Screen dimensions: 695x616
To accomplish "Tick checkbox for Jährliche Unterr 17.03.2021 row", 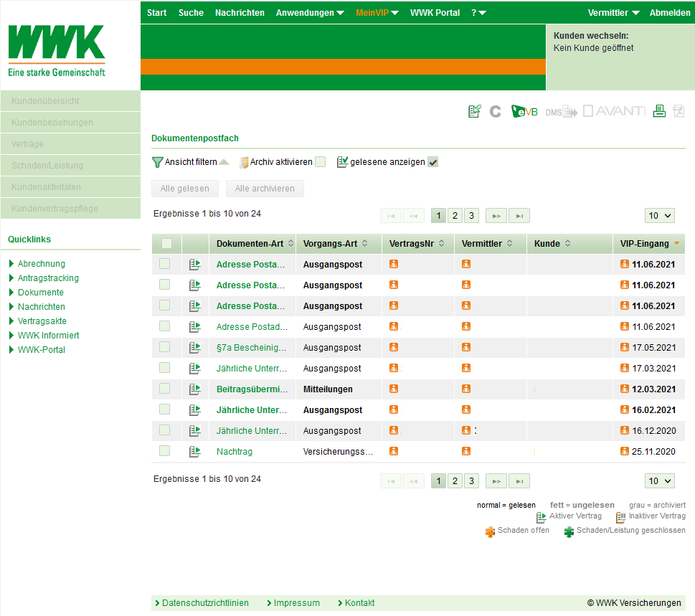I will click(164, 368).
